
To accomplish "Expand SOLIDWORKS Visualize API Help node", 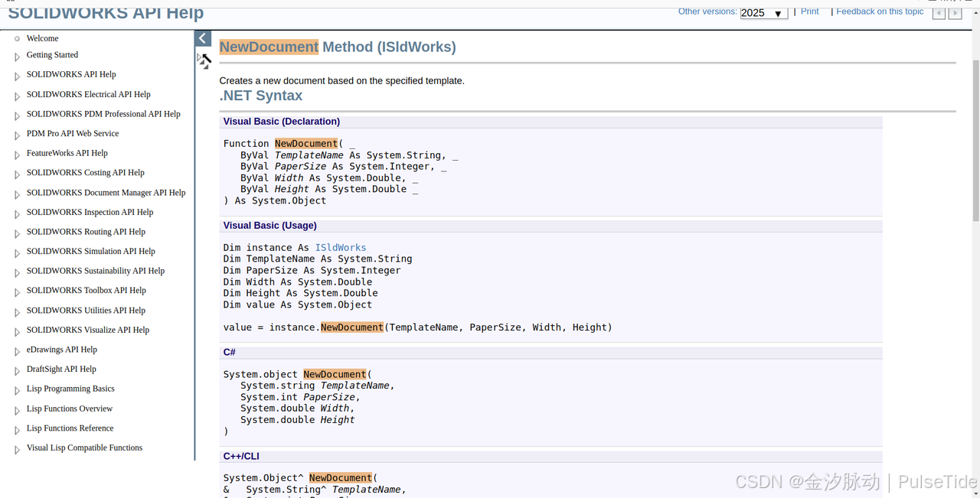I will coord(17,332).
